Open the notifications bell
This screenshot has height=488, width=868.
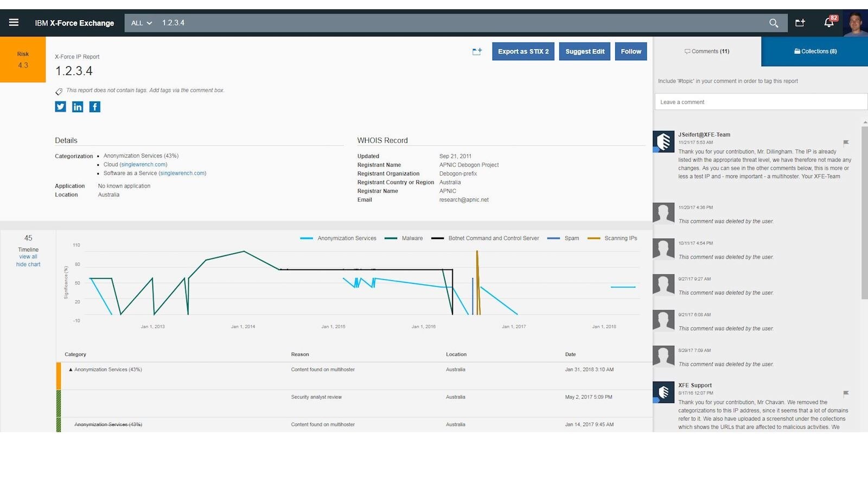coord(828,22)
